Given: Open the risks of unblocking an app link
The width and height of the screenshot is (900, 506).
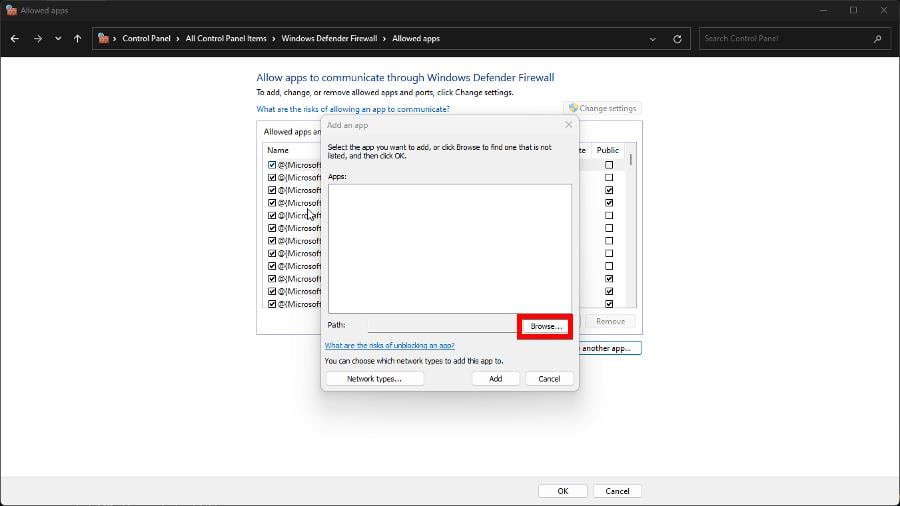Looking at the screenshot, I should click(390, 345).
